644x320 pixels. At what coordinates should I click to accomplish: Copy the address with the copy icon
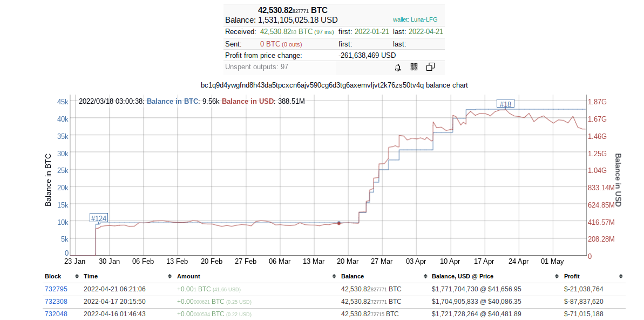[430, 67]
